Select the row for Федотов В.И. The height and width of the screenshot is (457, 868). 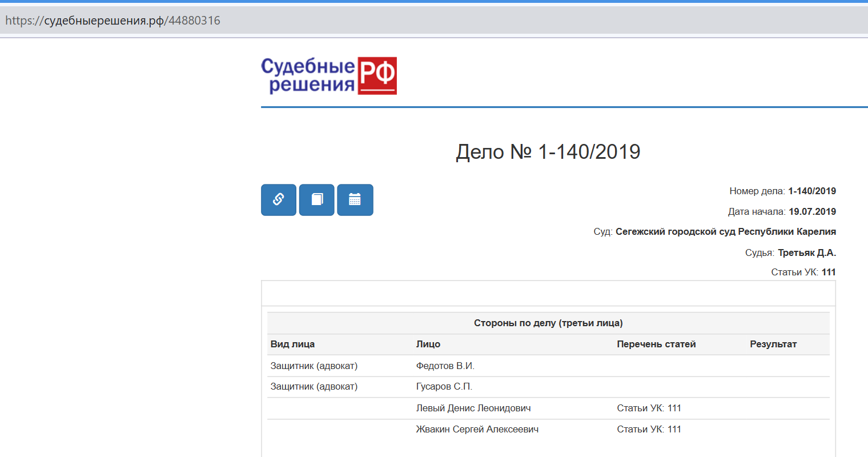click(x=445, y=366)
